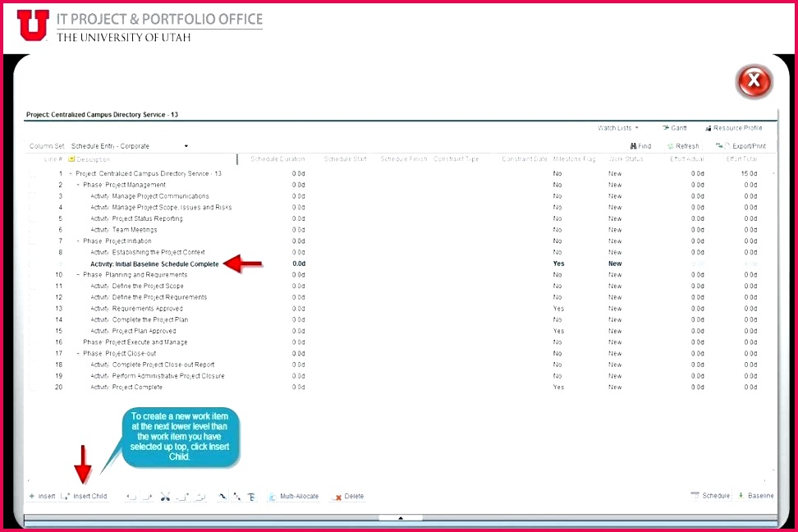Open the Resource Profile
This screenshot has height=532, width=798.
coord(733,128)
